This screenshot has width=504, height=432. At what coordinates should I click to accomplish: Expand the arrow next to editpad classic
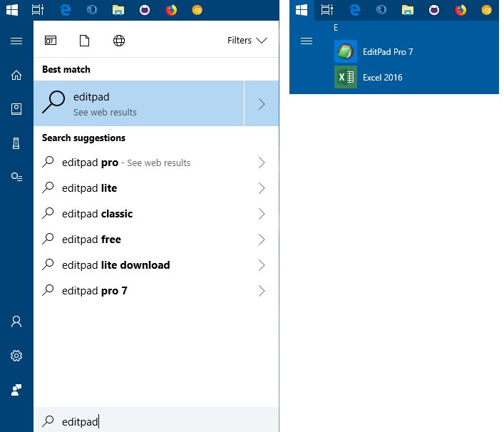(262, 214)
